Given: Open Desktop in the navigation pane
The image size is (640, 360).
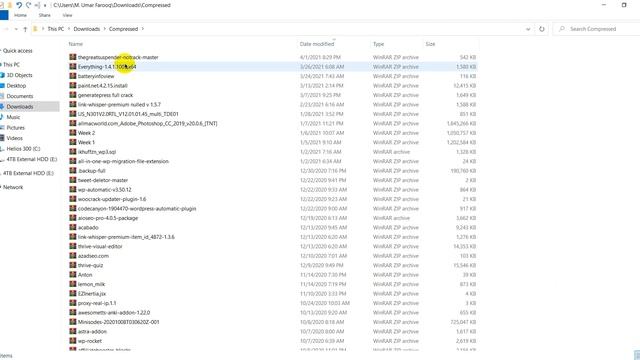Looking at the screenshot, I should tap(16, 86).
